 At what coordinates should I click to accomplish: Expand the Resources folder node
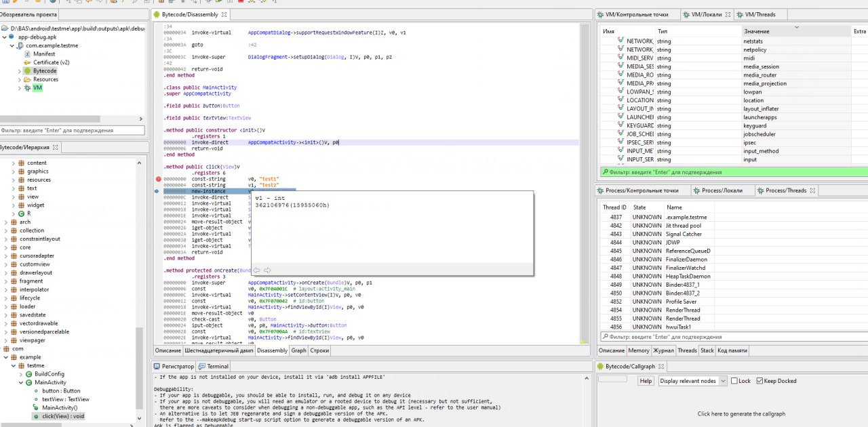click(18, 79)
